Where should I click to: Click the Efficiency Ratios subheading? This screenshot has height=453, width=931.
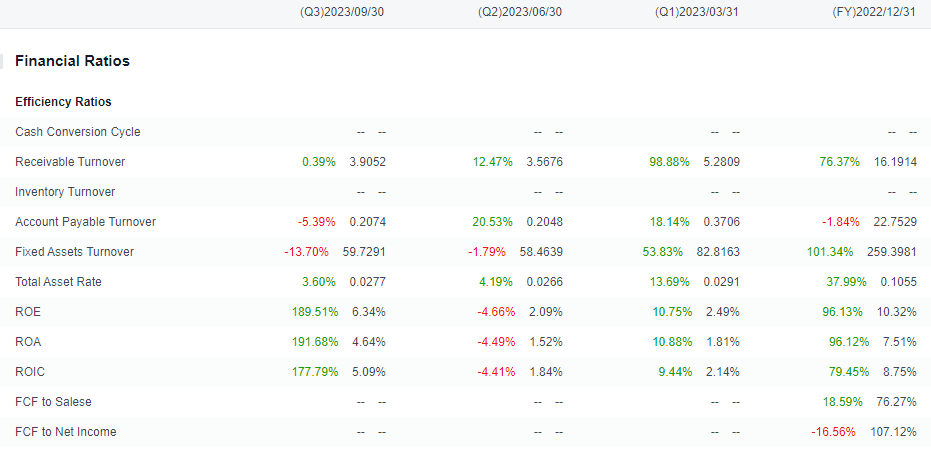64,102
